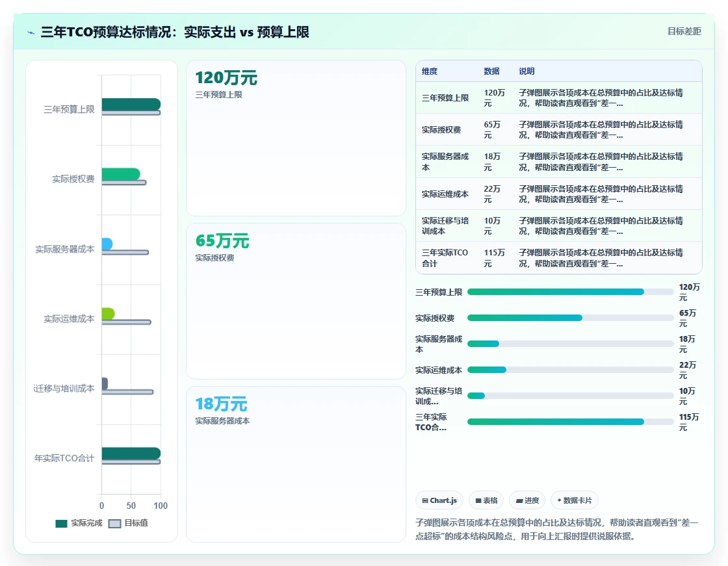Click the 三年预算上限 chart axis label
This screenshot has width=728, height=566.
coord(69,109)
